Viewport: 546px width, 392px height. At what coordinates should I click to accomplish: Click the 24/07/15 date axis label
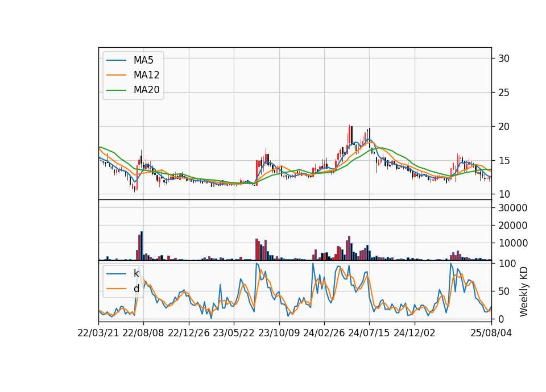[x=369, y=333]
